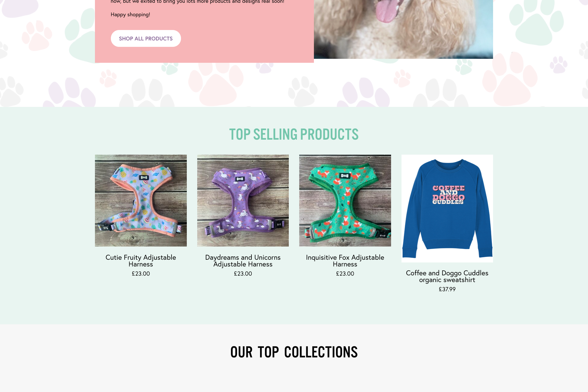Click the bone-shaped label on the purple harness
The height and width of the screenshot is (392, 588).
pos(240,179)
